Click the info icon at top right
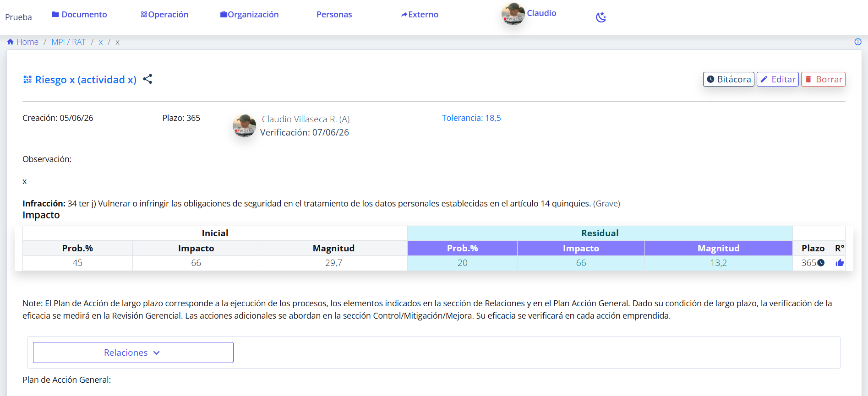 coord(858,42)
